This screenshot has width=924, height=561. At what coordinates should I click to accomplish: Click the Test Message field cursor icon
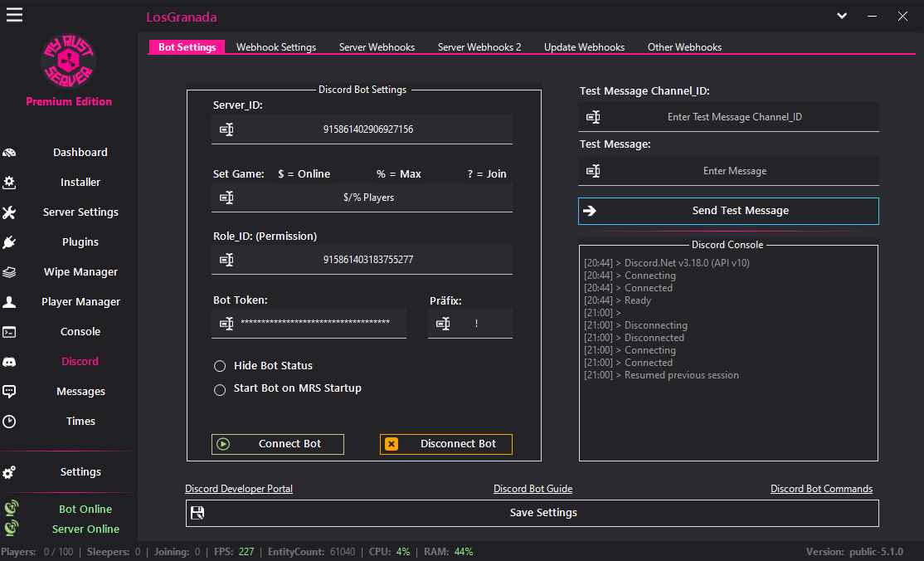593,171
